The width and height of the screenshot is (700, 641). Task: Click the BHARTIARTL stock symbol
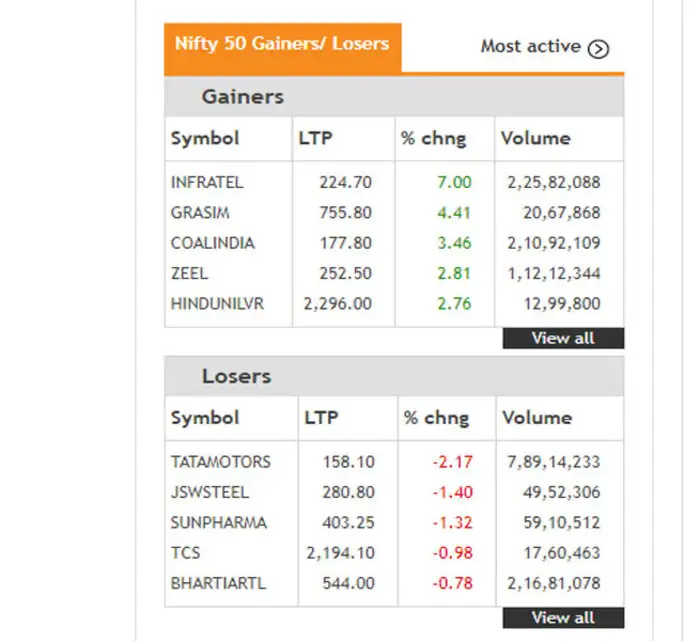tap(217, 583)
